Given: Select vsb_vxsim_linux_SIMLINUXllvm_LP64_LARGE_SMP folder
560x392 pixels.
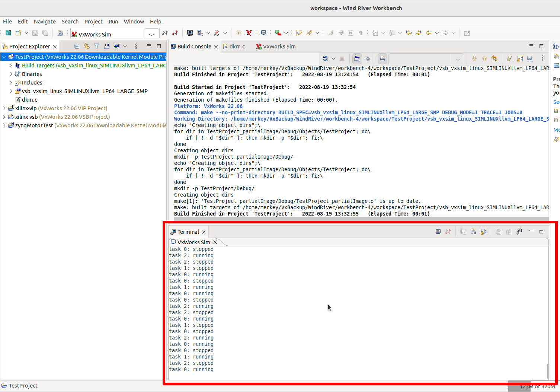Looking at the screenshot, I should [x=81, y=91].
